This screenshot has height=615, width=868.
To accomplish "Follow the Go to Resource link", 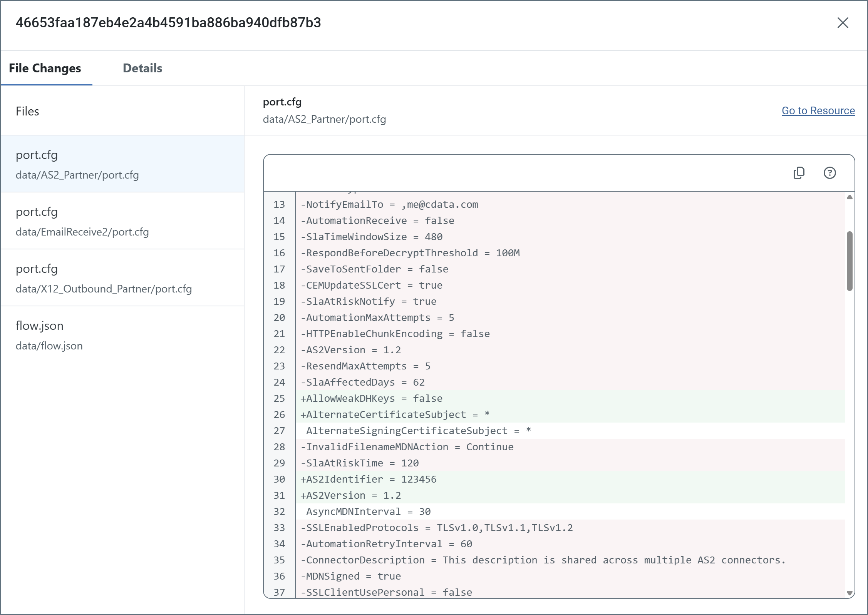I will point(818,110).
